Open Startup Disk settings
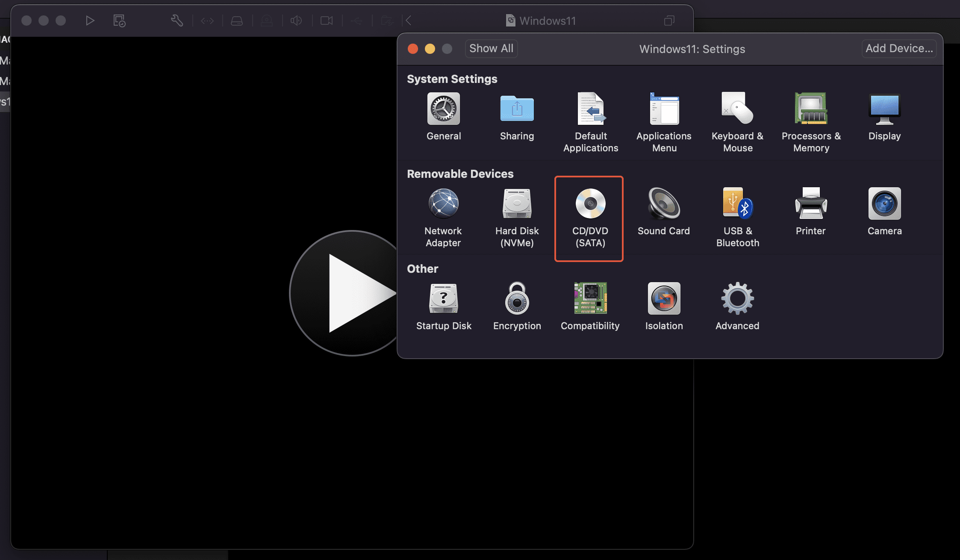 point(444,307)
